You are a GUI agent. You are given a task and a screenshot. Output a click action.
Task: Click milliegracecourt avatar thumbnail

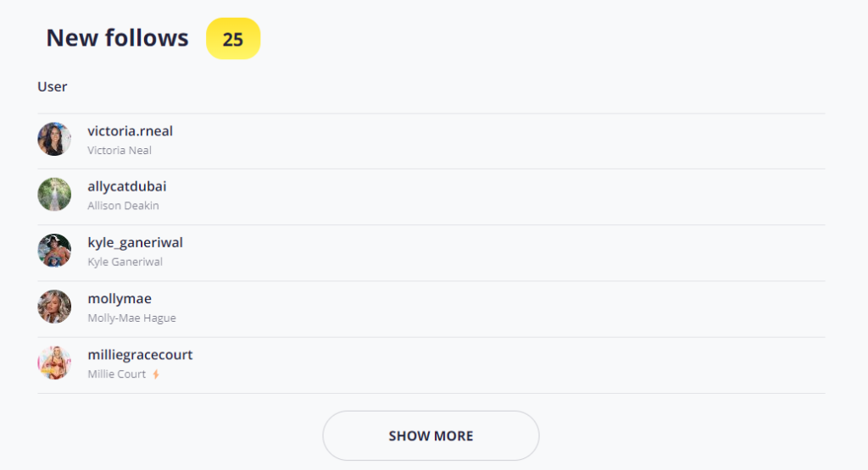[x=54, y=362]
